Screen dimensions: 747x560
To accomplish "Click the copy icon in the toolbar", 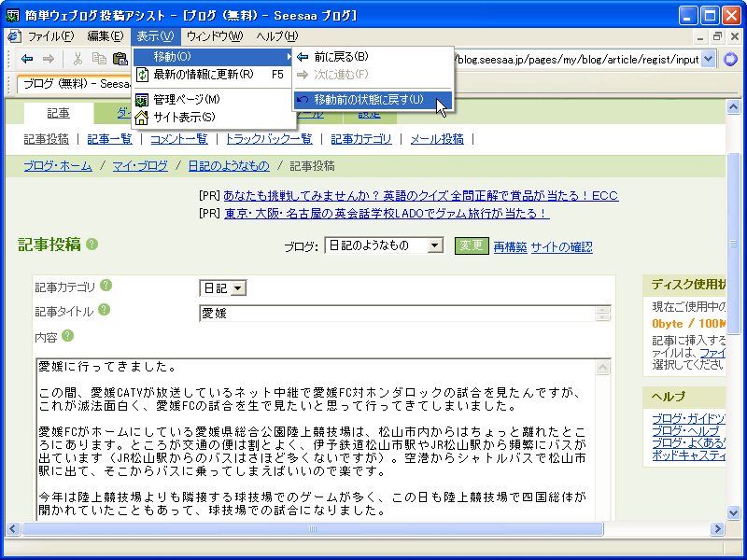I will point(99,59).
